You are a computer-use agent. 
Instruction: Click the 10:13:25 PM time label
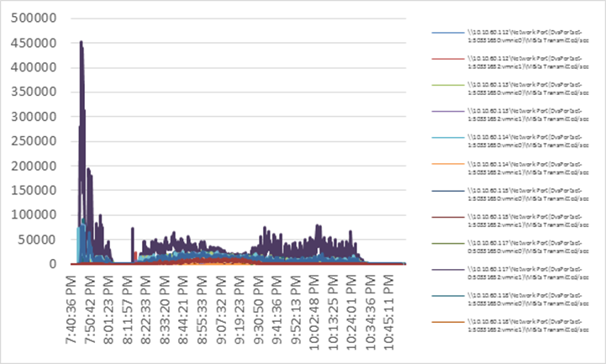point(333,313)
